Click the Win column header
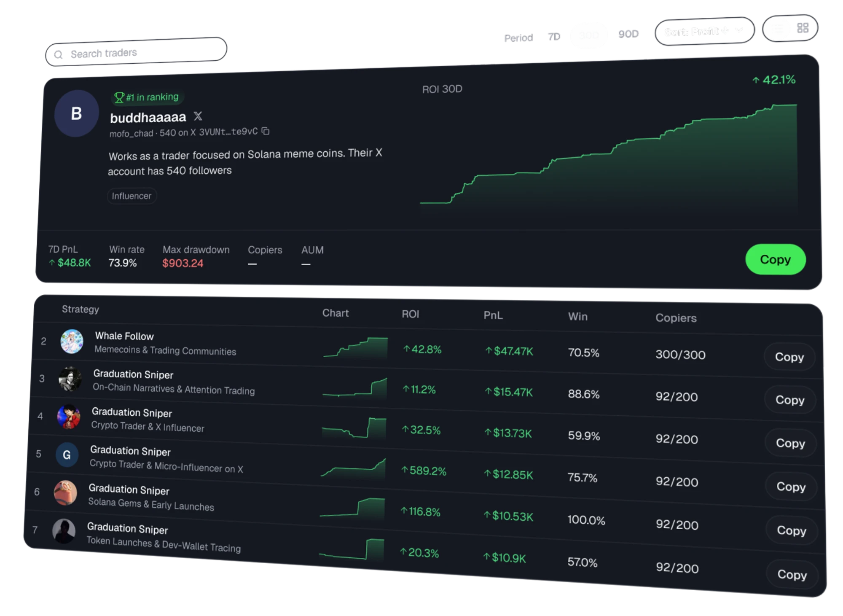The height and width of the screenshot is (616, 843). tap(577, 317)
